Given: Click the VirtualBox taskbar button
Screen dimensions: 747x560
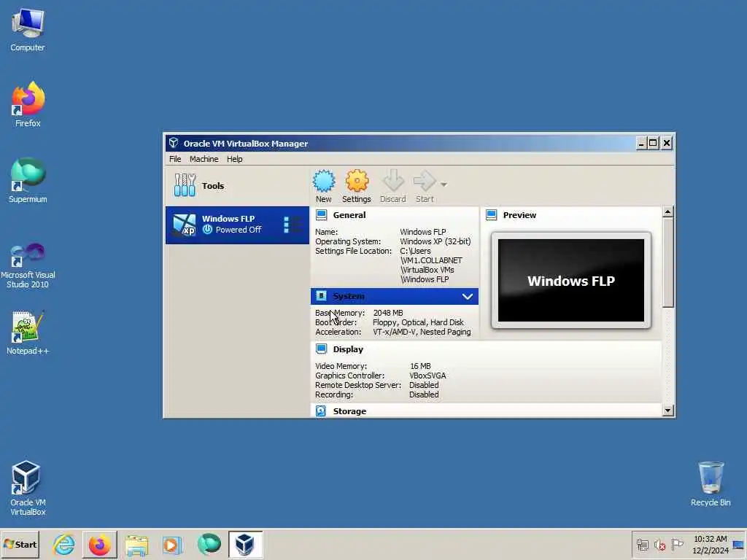Looking at the screenshot, I should (245, 544).
